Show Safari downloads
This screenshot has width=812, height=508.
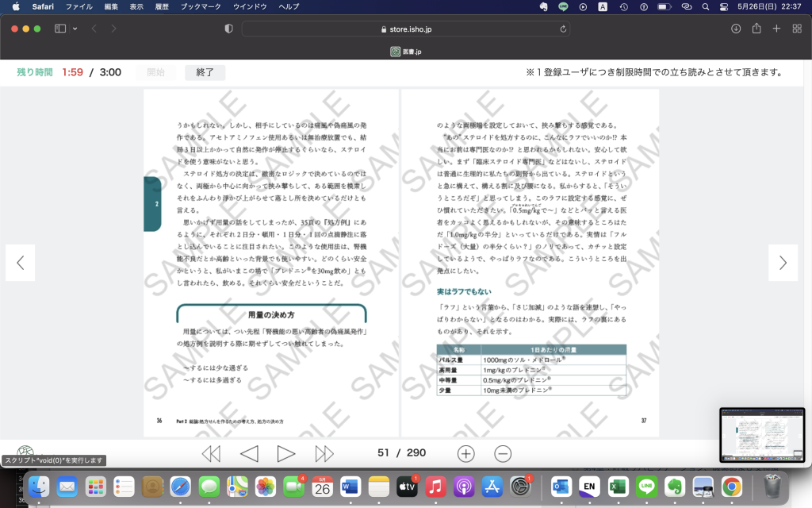[736, 29]
